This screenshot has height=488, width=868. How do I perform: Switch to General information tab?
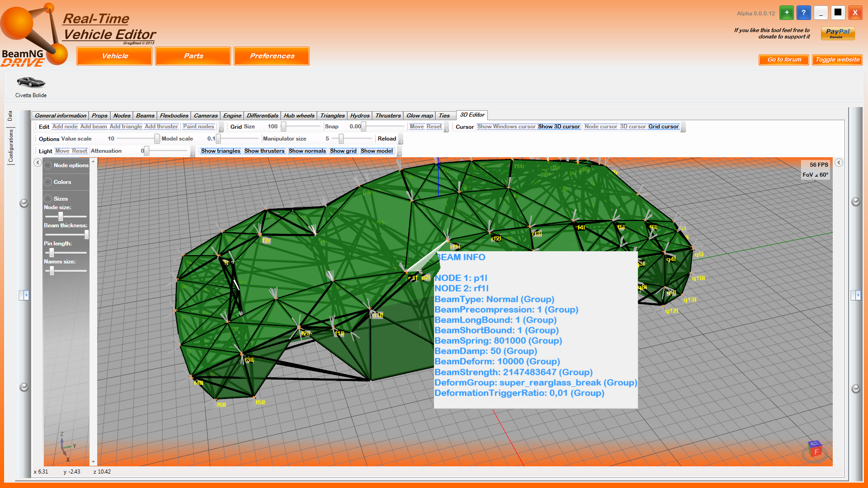(60, 116)
